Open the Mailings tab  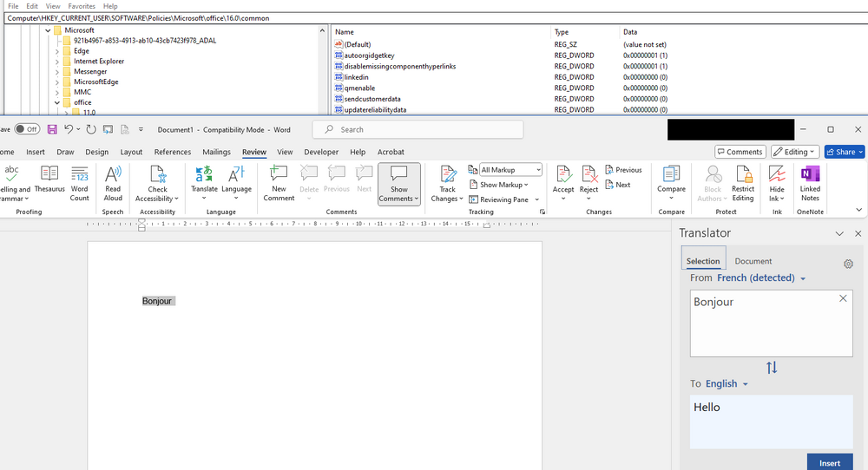click(216, 152)
